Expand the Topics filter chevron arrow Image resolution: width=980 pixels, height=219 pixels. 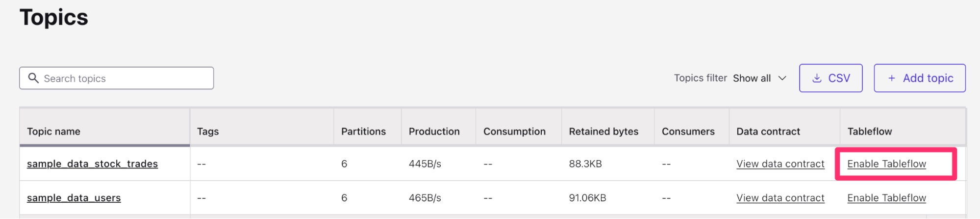click(782, 78)
